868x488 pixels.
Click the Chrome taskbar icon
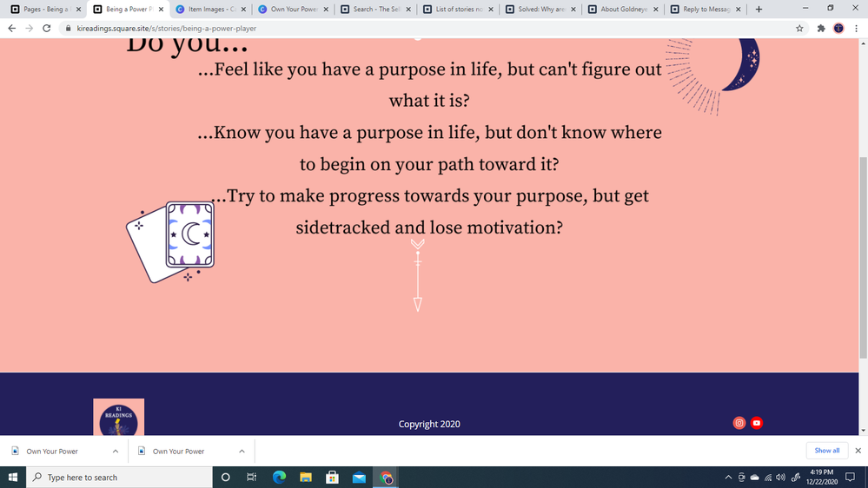click(386, 477)
